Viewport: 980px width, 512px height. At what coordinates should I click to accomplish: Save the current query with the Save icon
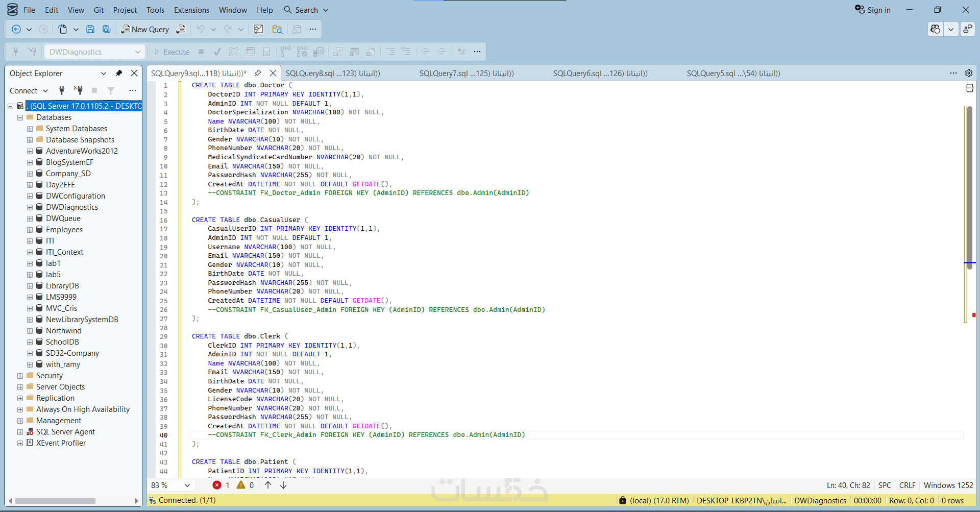[90, 29]
